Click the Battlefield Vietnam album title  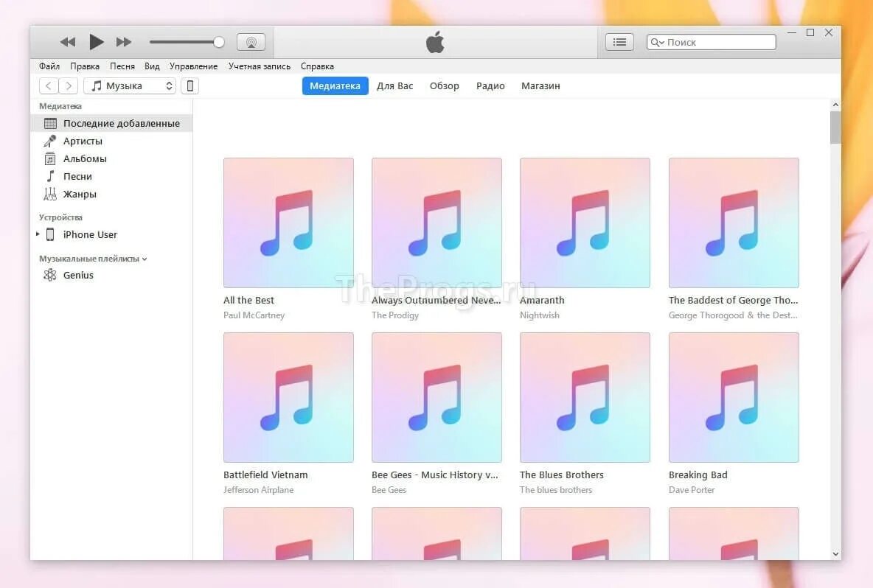click(x=265, y=475)
